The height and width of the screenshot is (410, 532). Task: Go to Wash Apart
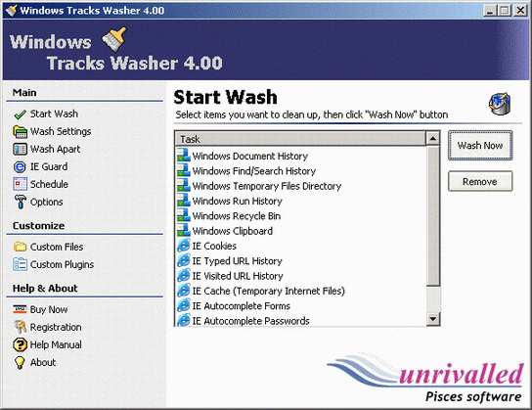56,150
